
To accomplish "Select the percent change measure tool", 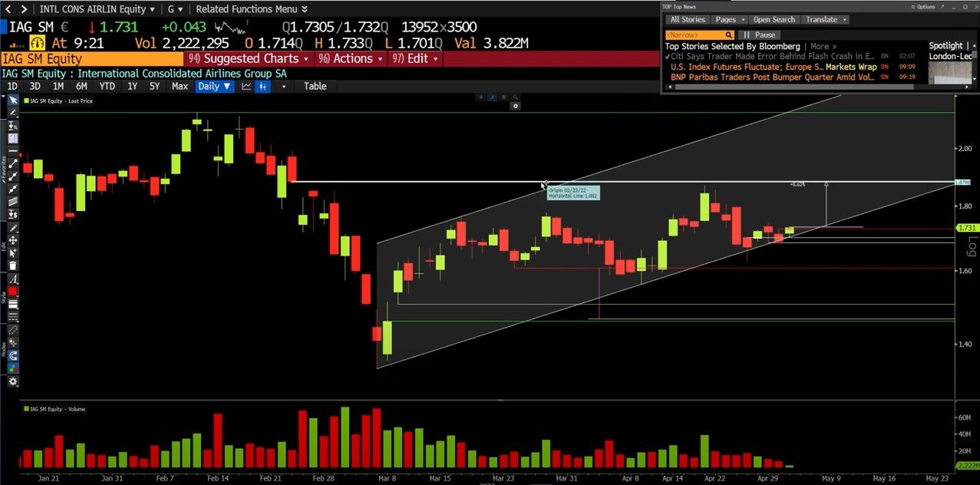I will pos(13,127).
